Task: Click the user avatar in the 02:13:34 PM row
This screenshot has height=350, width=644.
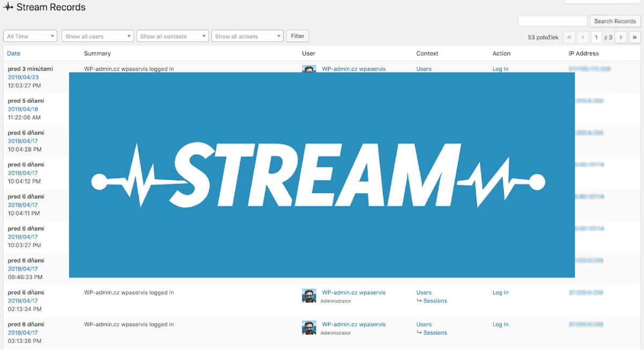Action: coord(309,296)
